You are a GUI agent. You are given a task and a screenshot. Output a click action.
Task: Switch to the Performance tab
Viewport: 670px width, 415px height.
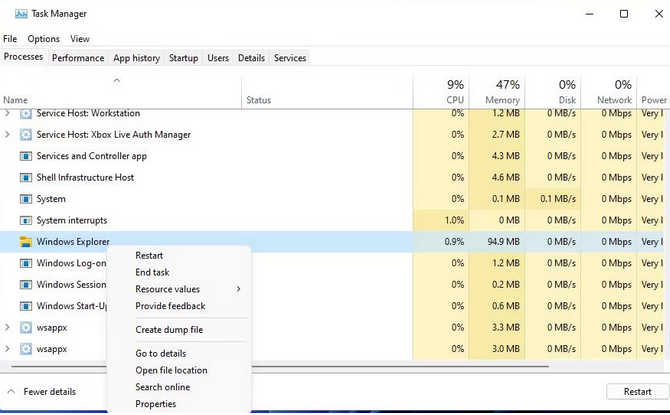tap(78, 58)
